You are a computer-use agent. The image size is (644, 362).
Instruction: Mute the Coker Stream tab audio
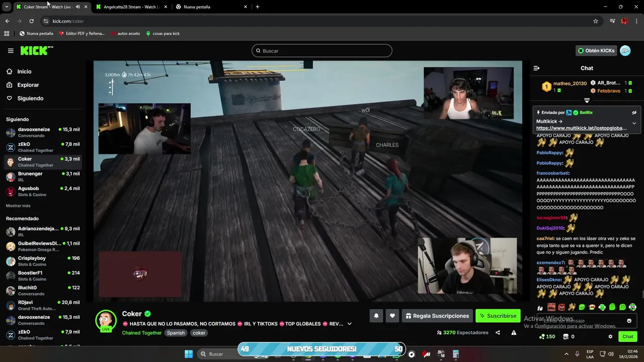[77, 7]
